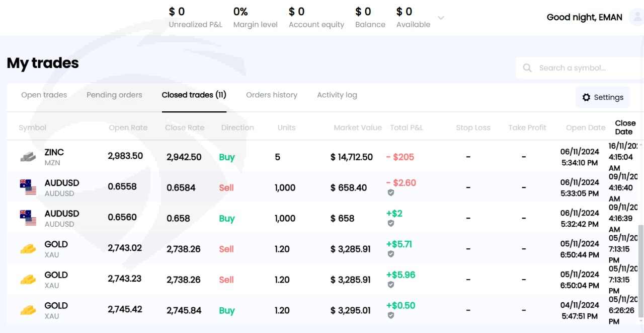Screen dimensions: 644x333
Task: Click the shield icon under +$0.50
Action: [391, 315]
